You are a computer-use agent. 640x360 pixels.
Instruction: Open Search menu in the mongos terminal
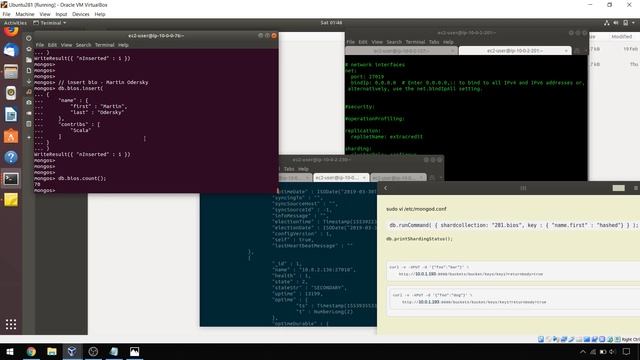[83, 45]
